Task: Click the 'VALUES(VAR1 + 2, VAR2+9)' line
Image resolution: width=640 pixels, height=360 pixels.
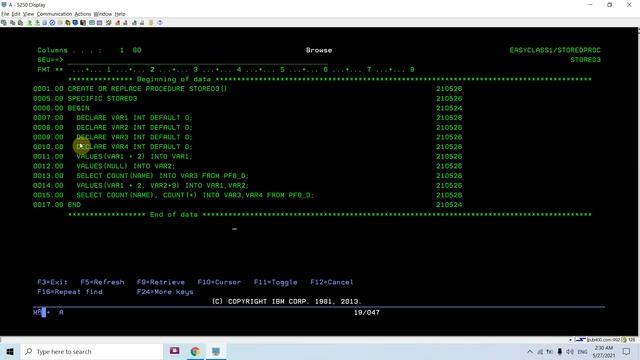Action: (162, 186)
